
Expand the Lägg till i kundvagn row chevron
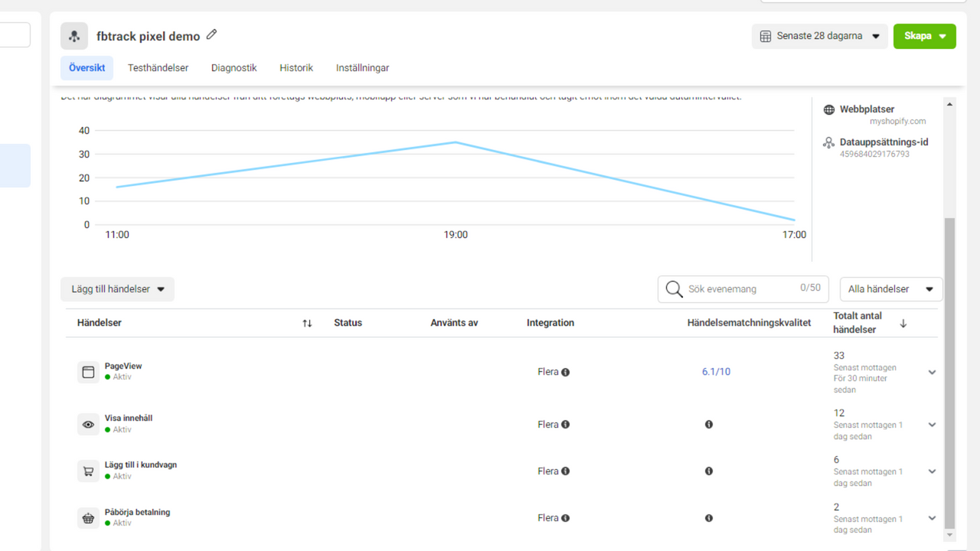pyautogui.click(x=932, y=471)
